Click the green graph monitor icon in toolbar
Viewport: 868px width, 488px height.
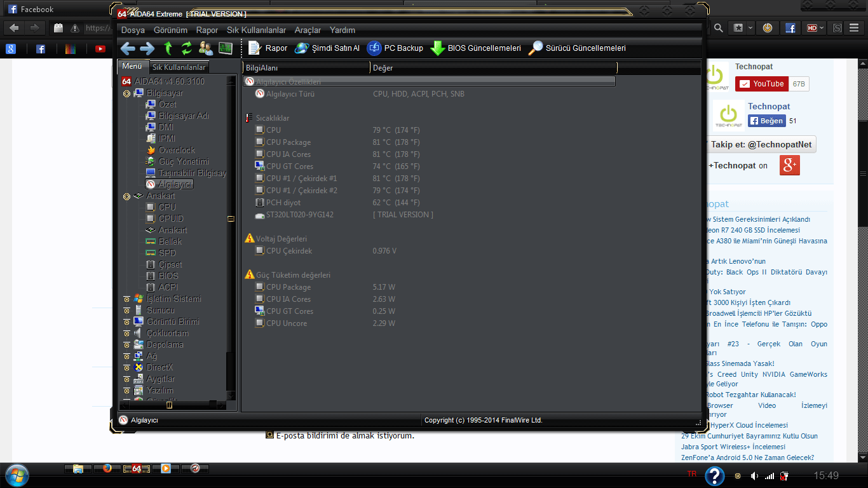click(x=225, y=48)
